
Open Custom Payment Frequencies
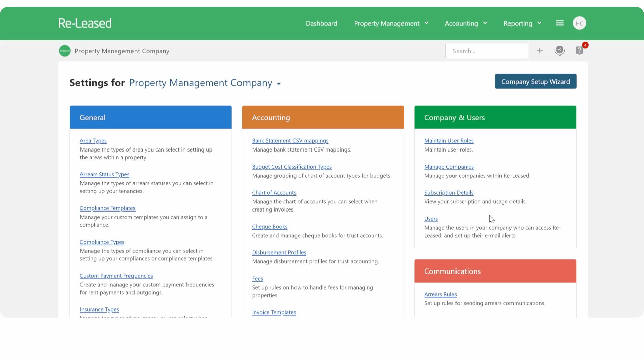tap(116, 276)
